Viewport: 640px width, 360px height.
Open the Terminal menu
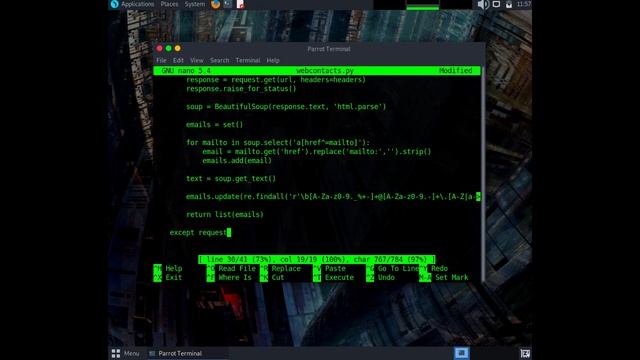(248, 60)
